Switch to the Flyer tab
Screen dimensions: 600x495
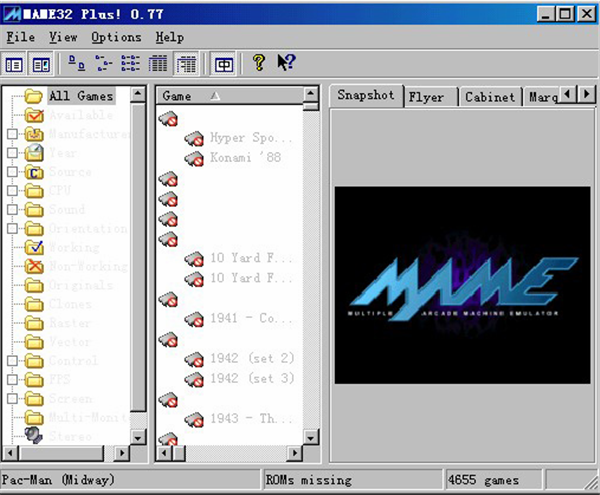[427, 97]
